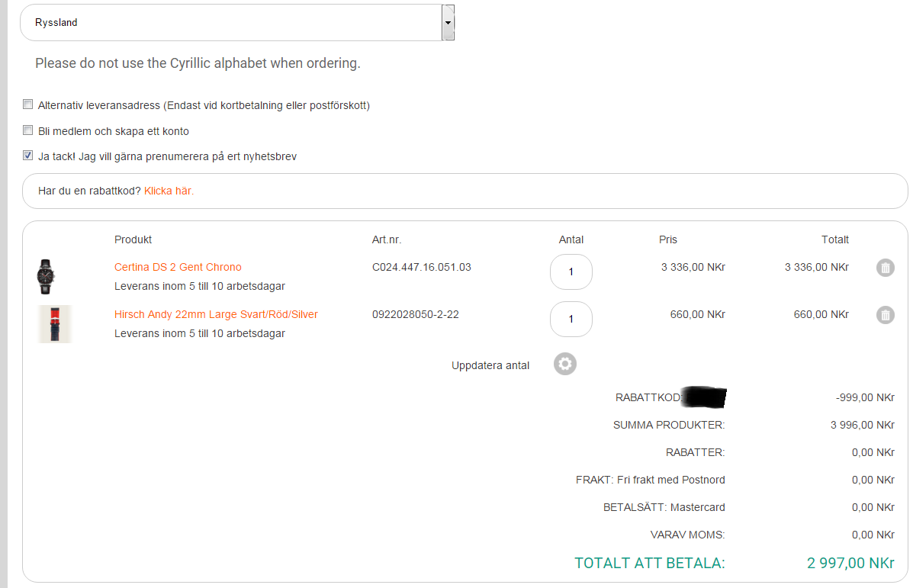Open Hirsch Andy 22mm Large product link
This screenshot has width=913, height=588.
tap(216, 314)
